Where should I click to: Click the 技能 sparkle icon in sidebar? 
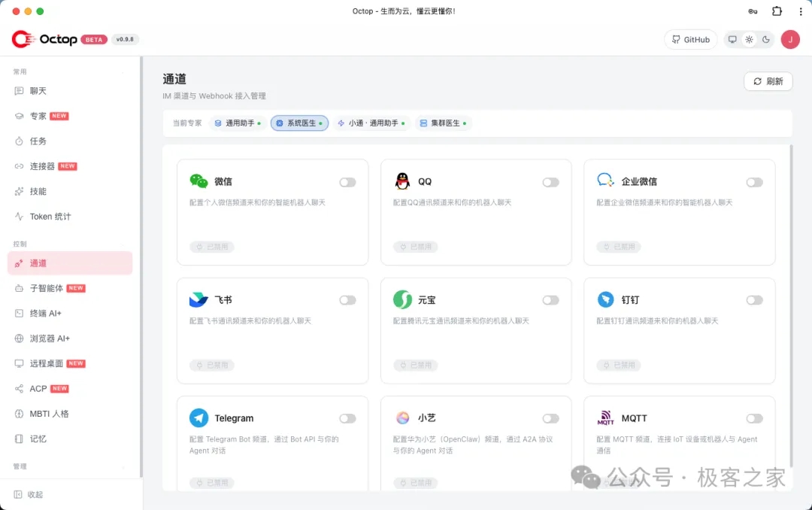click(19, 191)
